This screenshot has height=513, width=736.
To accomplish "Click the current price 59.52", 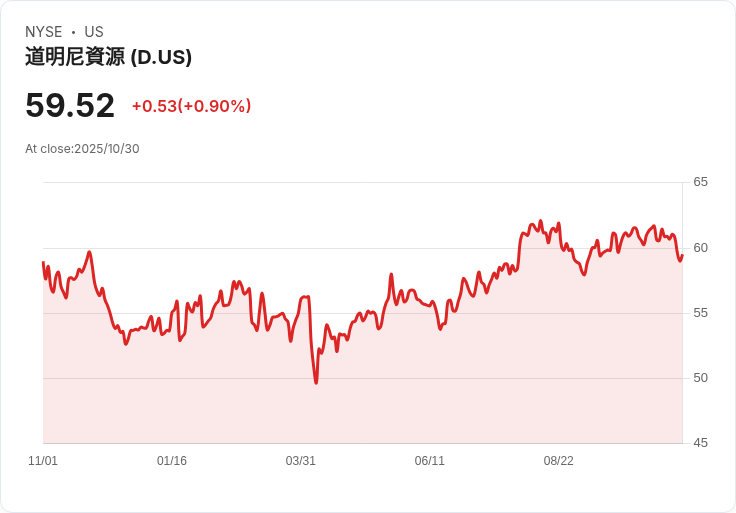I will (x=70, y=106).
